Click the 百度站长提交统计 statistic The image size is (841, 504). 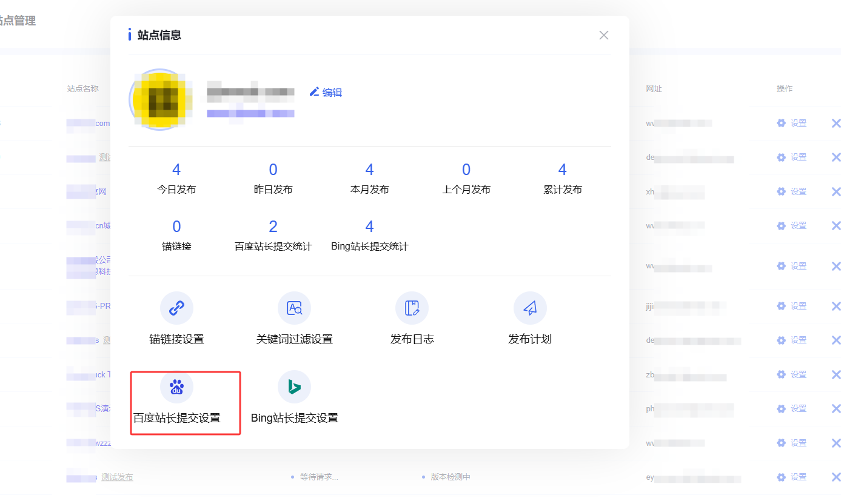273,235
